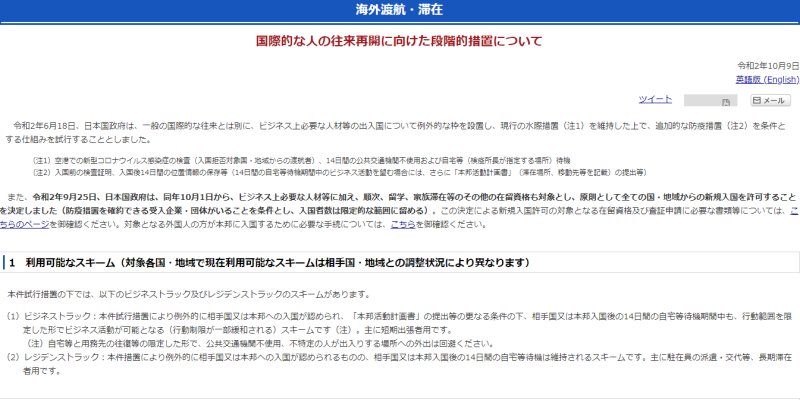Image resolution: width=800 pixels, height=400 pixels.
Task: Click the sentence beginning 本件試行措置の下では
Action: 189,295
